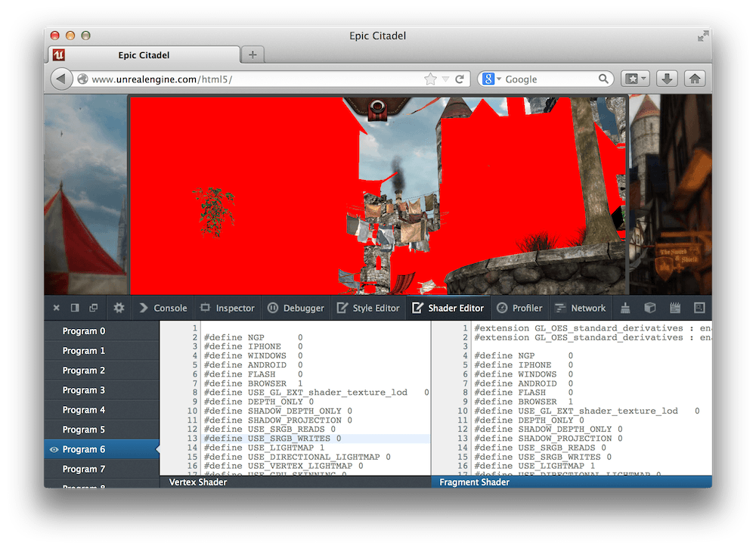Enable Responsive Design Mode icon
Screen dimensions: 756x549
pos(699,308)
